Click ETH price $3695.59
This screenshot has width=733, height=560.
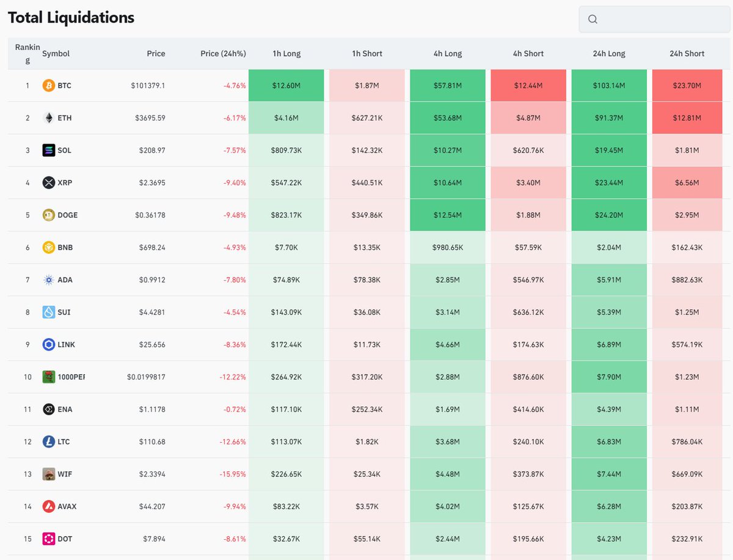click(150, 118)
